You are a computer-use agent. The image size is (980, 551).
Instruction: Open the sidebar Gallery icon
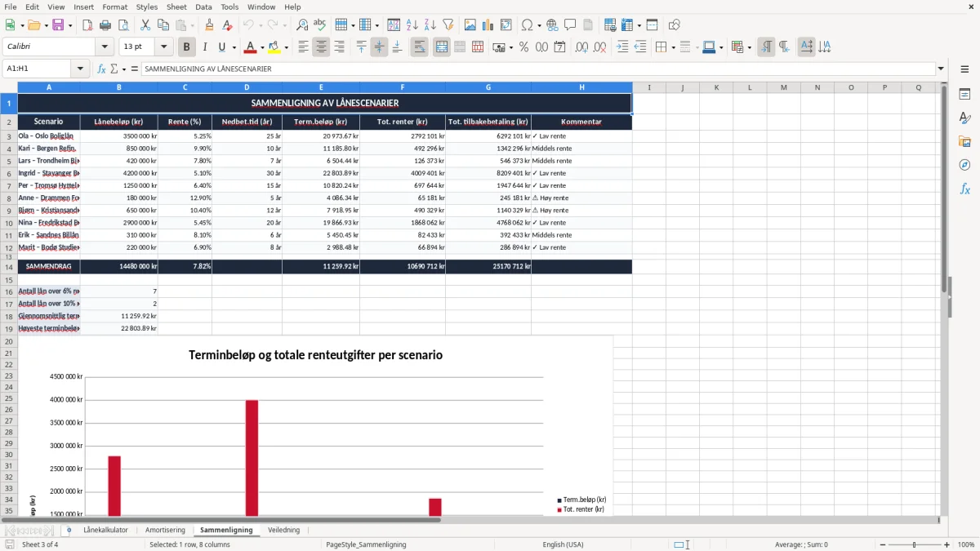[x=964, y=142]
